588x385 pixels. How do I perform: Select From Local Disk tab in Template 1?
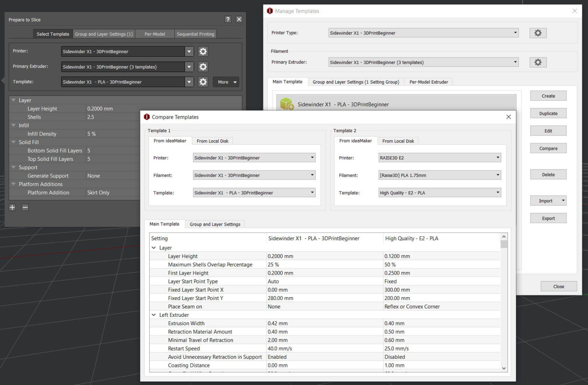212,141
